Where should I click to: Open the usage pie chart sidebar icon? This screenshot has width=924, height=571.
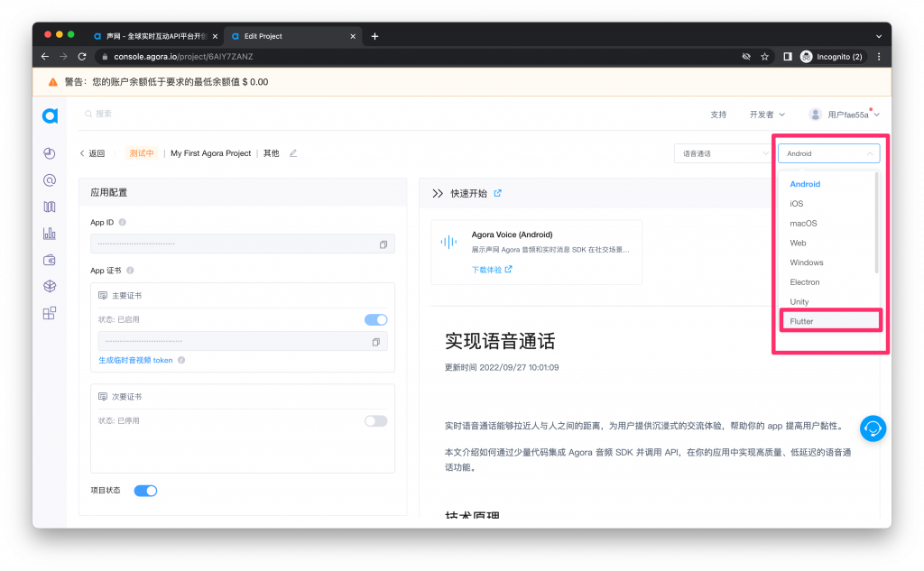(50, 153)
